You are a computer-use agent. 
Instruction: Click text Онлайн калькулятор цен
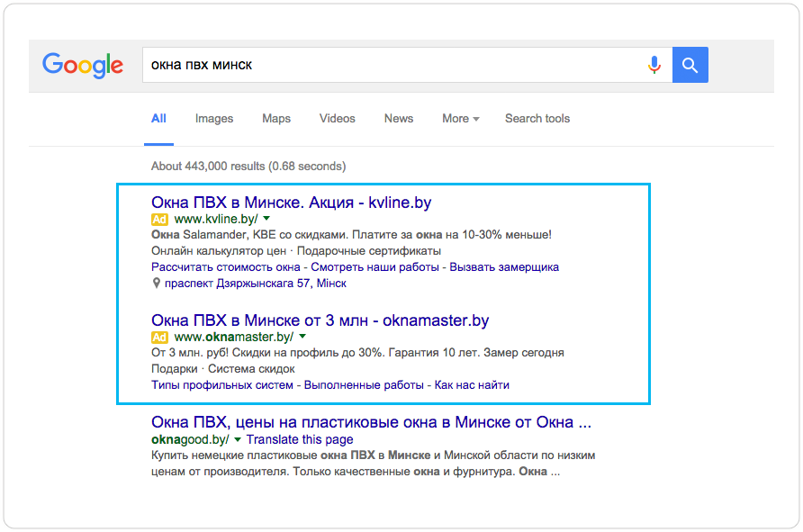click(x=219, y=251)
